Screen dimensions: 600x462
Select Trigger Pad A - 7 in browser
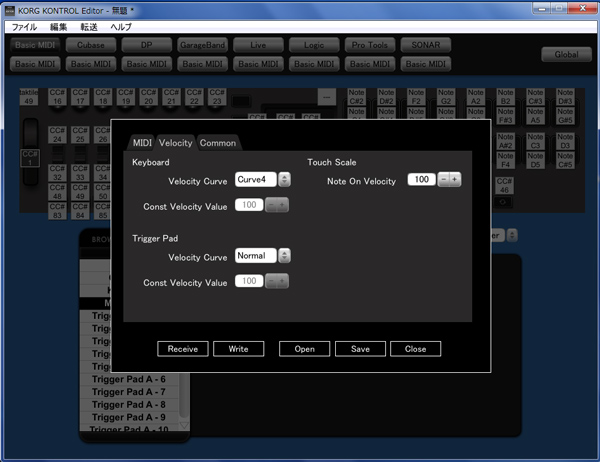point(129,392)
